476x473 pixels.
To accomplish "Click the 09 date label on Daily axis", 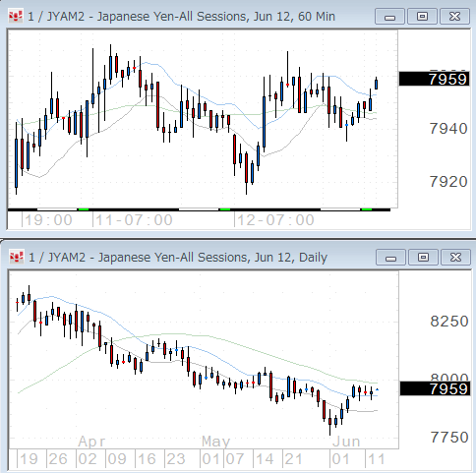I will click(117, 459).
